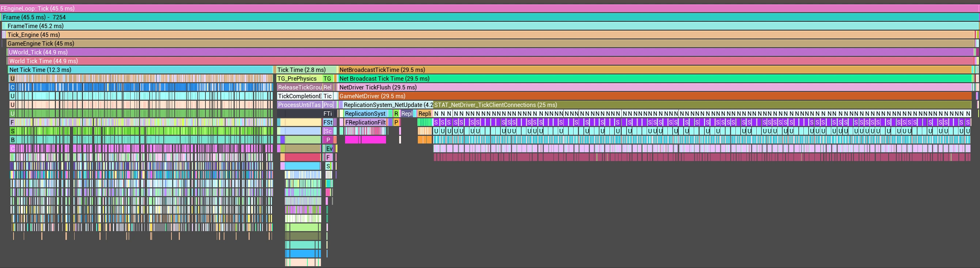Select the ReplicationSystem_NetUpdate timing block
Image resolution: width=980 pixels, height=268 pixels.
click(388, 104)
